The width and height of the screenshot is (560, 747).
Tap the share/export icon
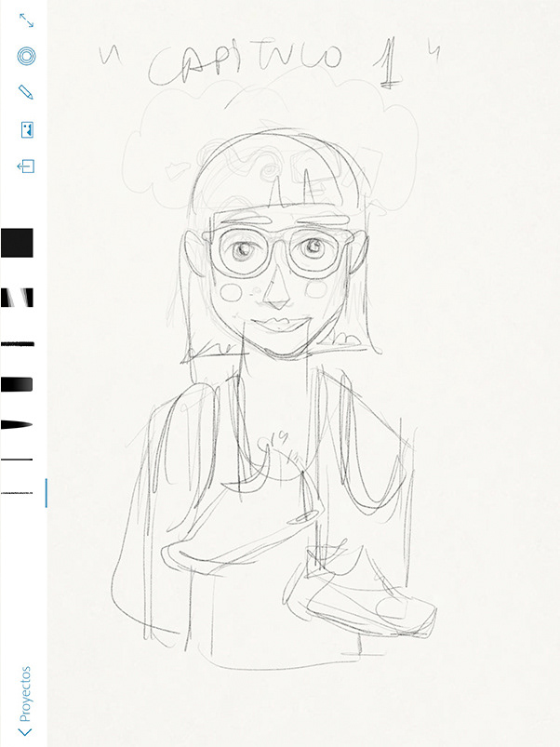click(x=26, y=167)
